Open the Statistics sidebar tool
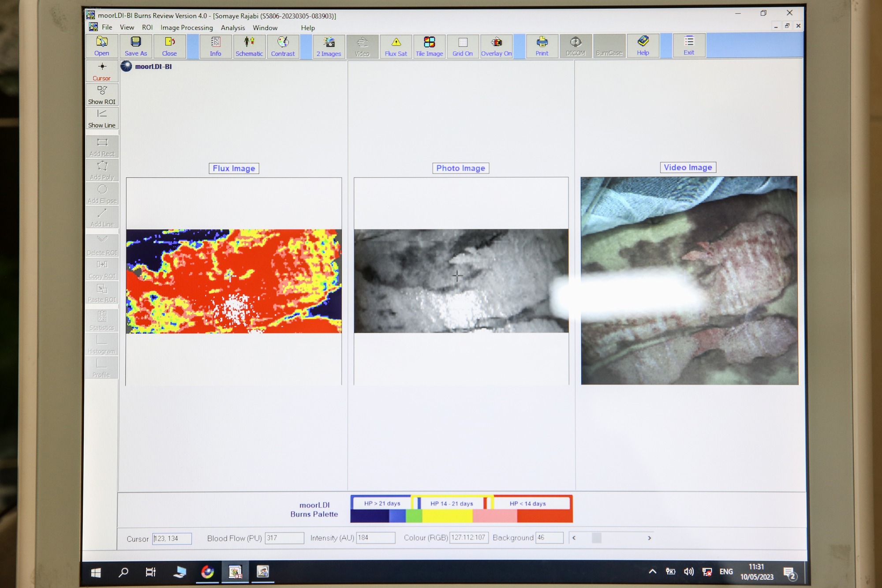Image resolution: width=882 pixels, height=588 pixels. point(102,321)
